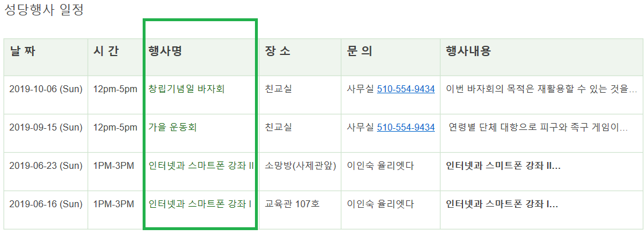Select the 행사내용 column header

click(468, 51)
